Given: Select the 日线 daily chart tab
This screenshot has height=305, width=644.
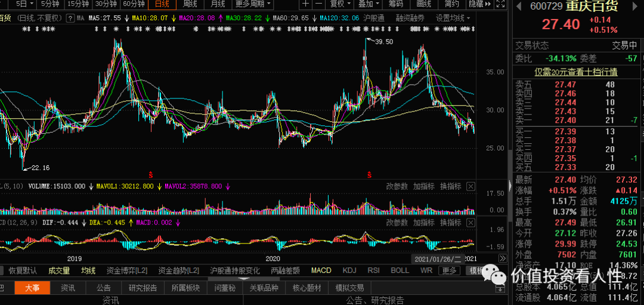Looking at the screenshot, I should point(162,4).
